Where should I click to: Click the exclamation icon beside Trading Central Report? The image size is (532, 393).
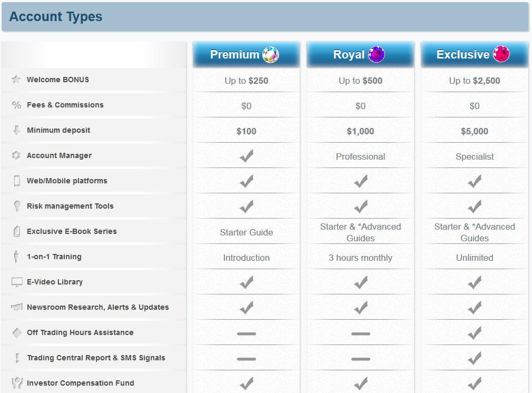(x=17, y=358)
